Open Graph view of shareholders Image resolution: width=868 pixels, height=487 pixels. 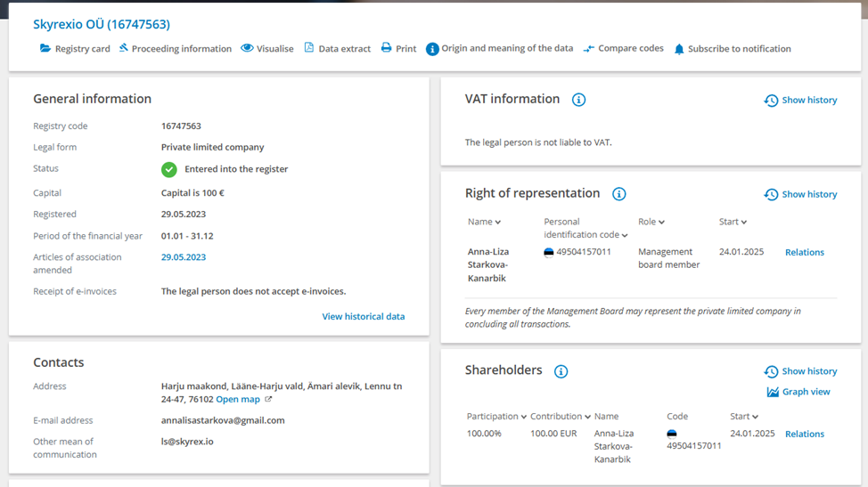click(x=798, y=392)
